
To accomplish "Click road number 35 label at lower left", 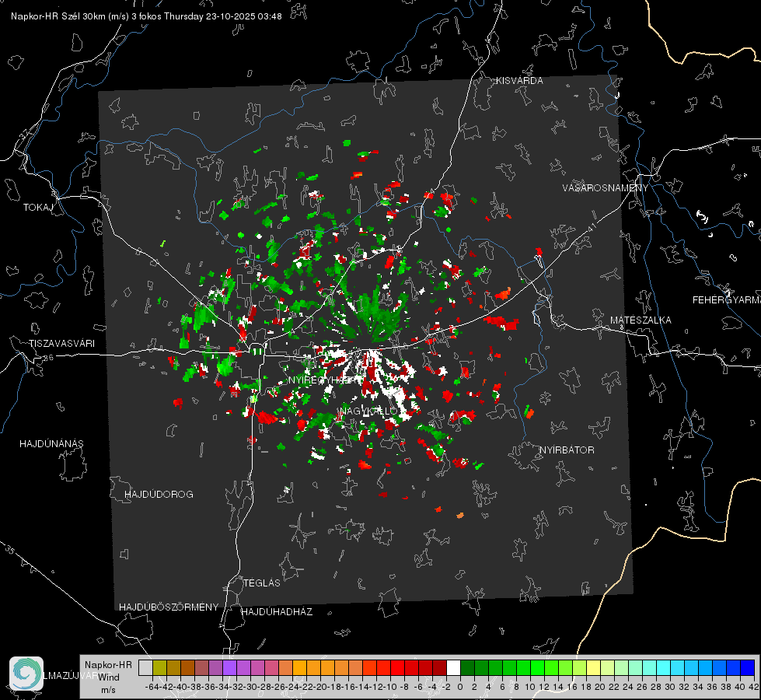I will [9, 550].
